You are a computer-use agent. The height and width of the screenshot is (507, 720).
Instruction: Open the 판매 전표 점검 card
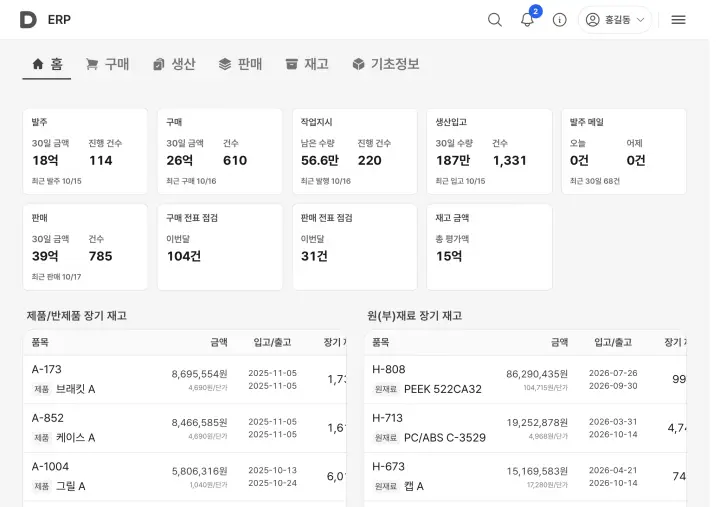(x=354, y=247)
